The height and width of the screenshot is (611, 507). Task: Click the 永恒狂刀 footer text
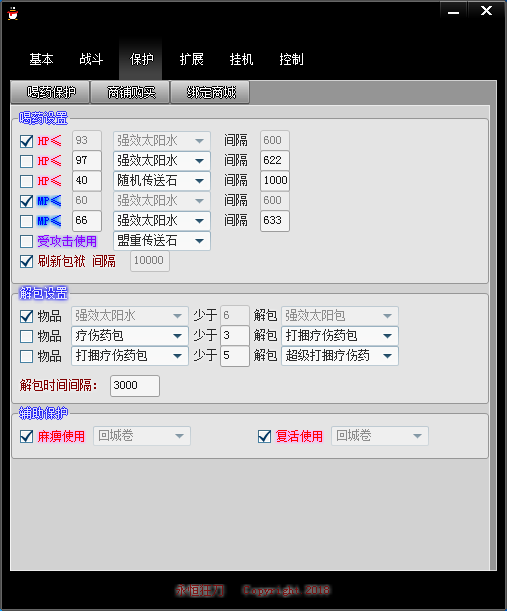pyautogui.click(x=200, y=591)
